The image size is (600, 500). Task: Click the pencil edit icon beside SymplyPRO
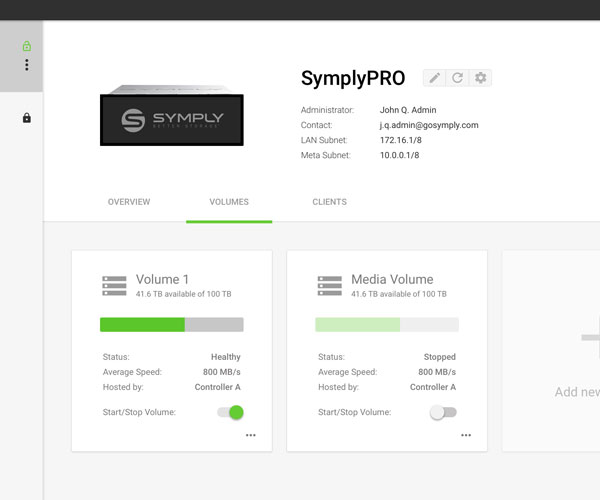(x=434, y=78)
